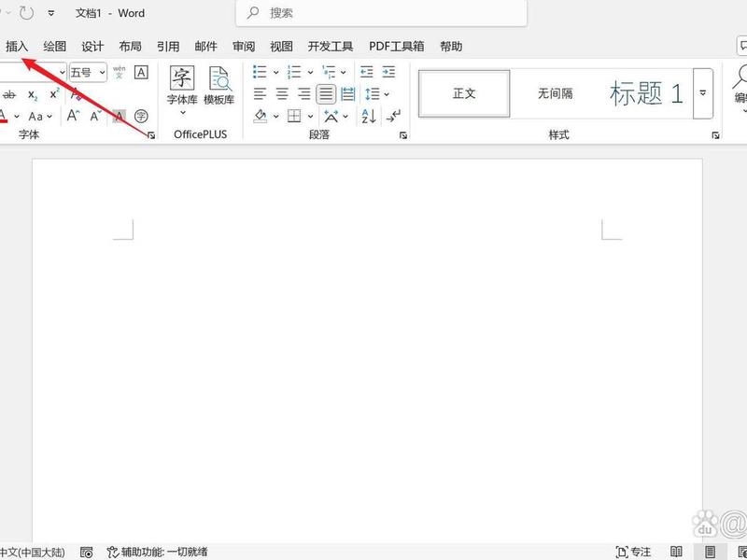
Task: Apply the 无间隔 style
Action: pyautogui.click(x=555, y=93)
